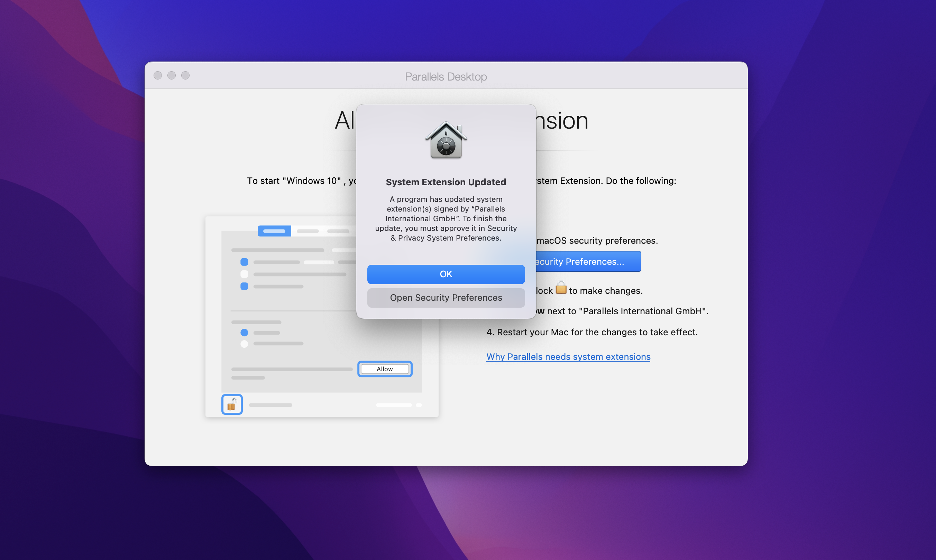
Task: Maximize the Parallels Desktop window
Action: click(x=185, y=75)
